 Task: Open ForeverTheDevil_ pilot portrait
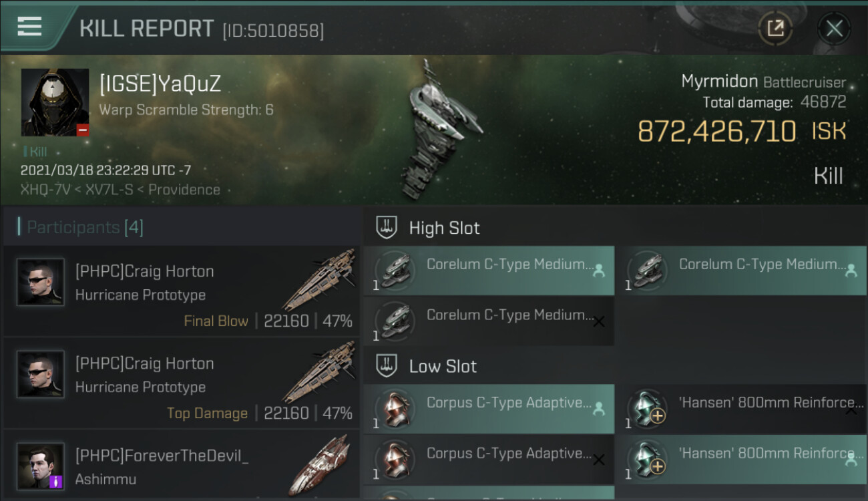[x=41, y=466]
